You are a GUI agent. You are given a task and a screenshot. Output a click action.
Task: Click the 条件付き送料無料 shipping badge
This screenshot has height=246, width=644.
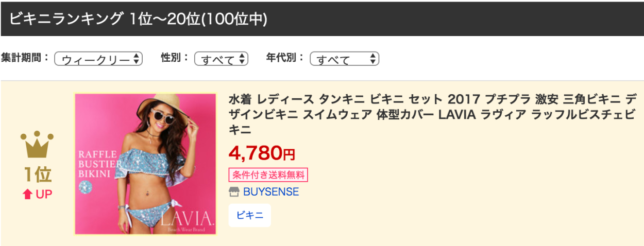pos(268,174)
